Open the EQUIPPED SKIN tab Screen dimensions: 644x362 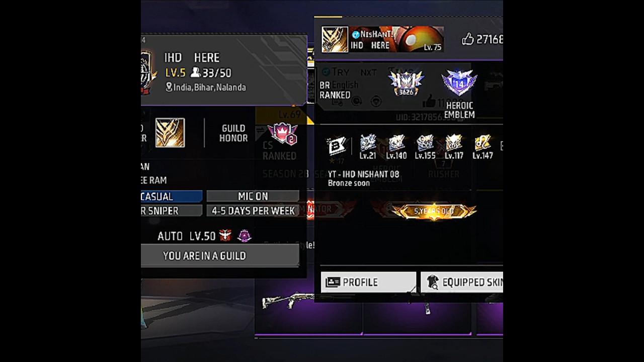[462, 282]
